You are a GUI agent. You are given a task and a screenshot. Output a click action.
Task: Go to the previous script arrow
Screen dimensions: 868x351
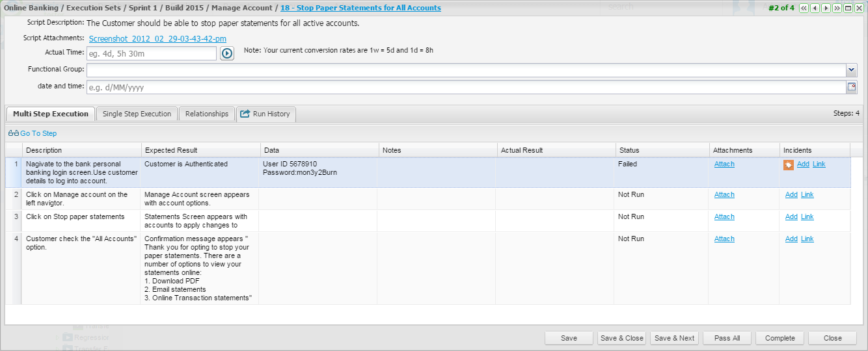tap(815, 8)
